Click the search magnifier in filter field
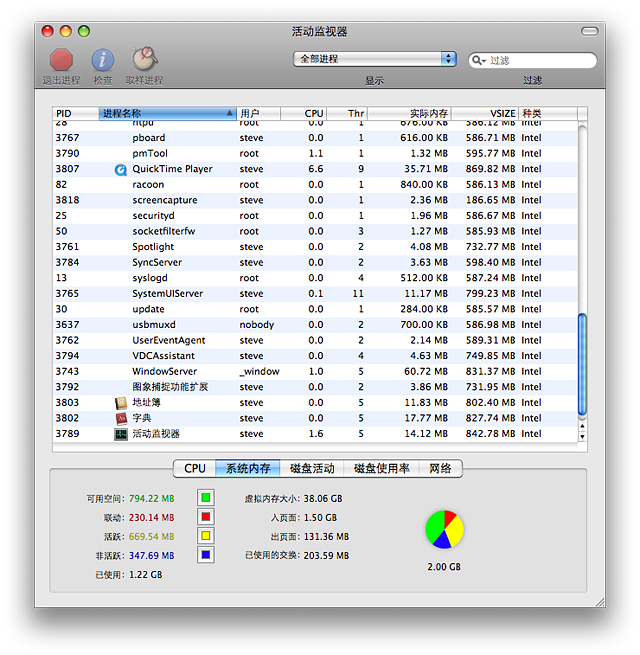 [478, 60]
